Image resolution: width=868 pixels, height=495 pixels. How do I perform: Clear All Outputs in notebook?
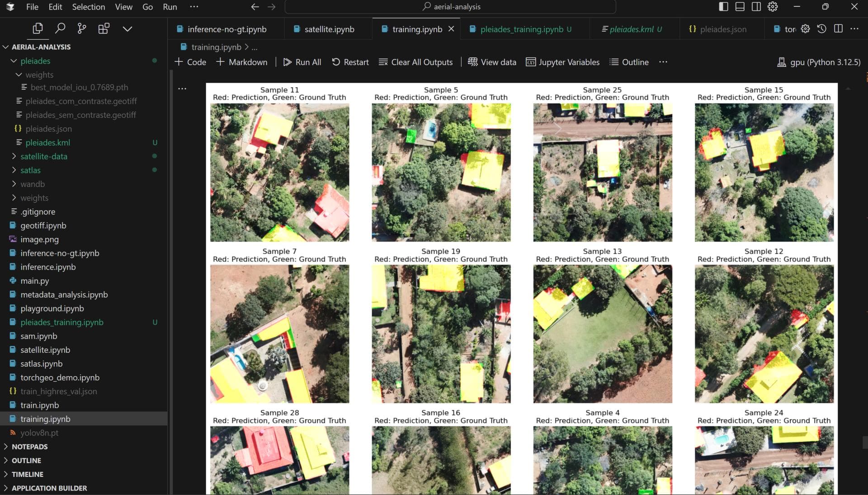tap(415, 62)
